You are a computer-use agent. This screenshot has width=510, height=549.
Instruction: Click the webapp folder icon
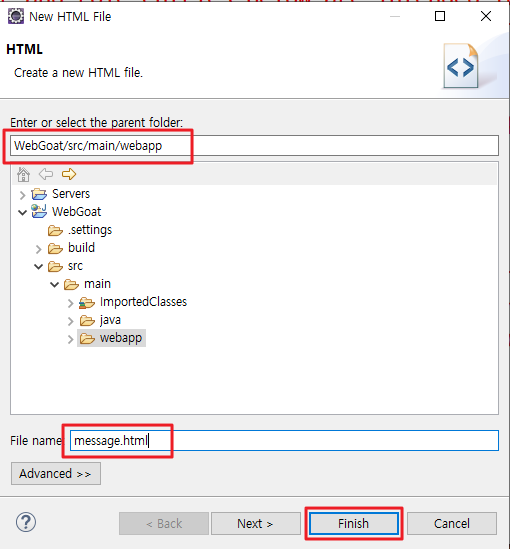tap(87, 338)
